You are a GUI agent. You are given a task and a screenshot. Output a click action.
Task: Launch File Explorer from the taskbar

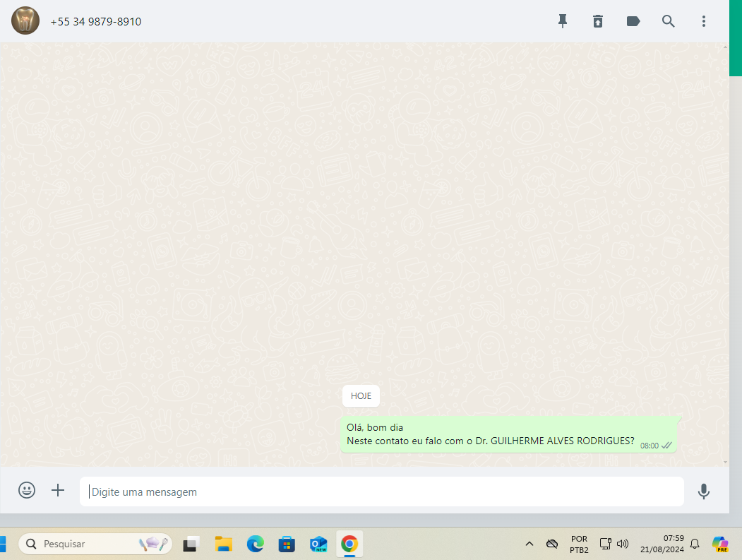tap(224, 544)
